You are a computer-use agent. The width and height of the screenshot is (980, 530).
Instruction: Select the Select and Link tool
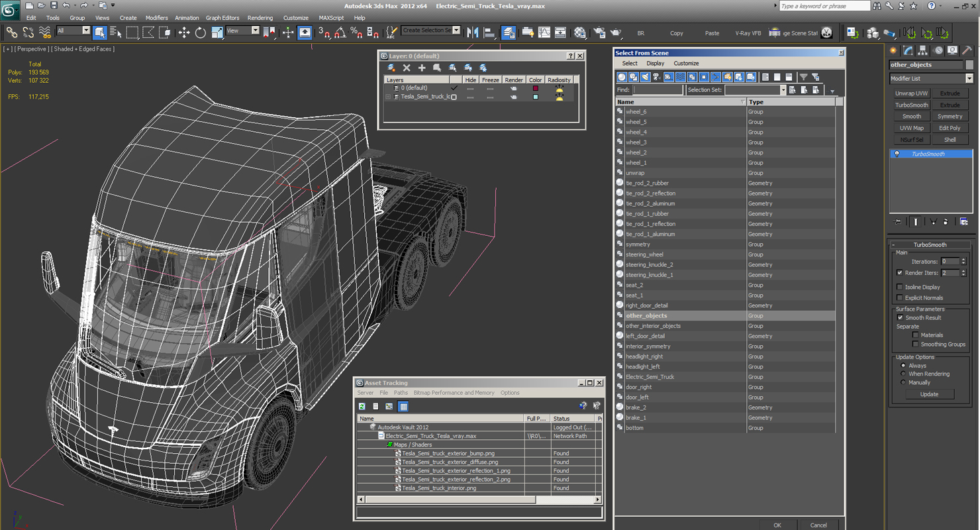[11, 32]
